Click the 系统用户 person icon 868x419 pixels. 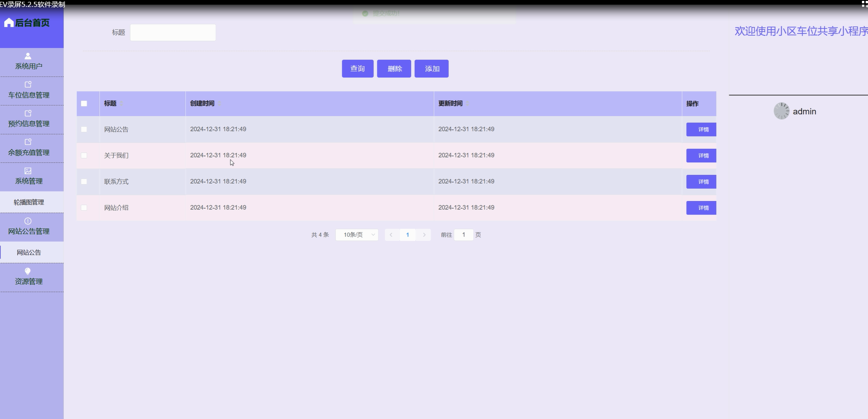28,56
